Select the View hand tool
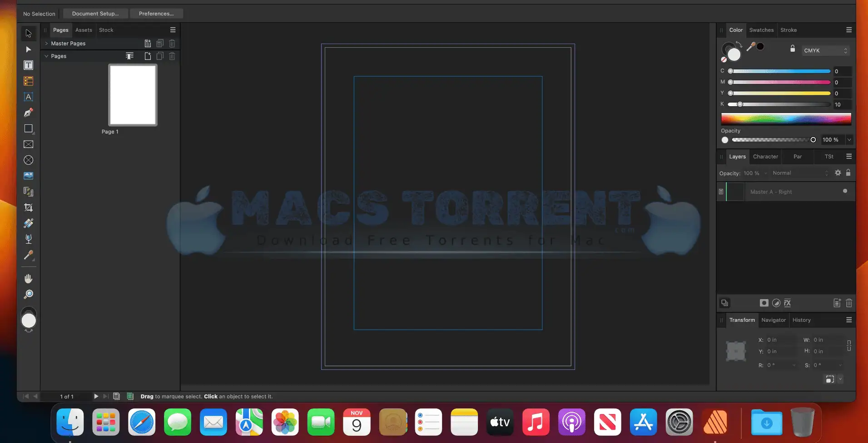Image resolution: width=868 pixels, height=443 pixels. (x=29, y=279)
